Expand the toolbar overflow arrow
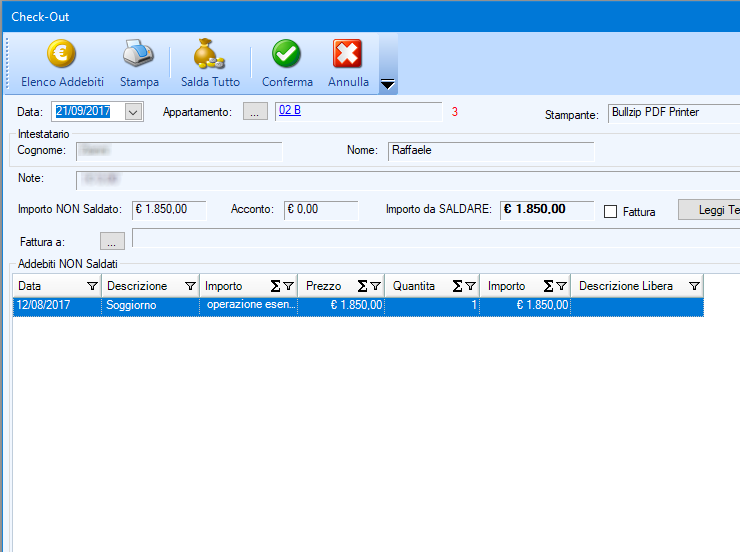The height and width of the screenshot is (552, 740). [x=388, y=83]
